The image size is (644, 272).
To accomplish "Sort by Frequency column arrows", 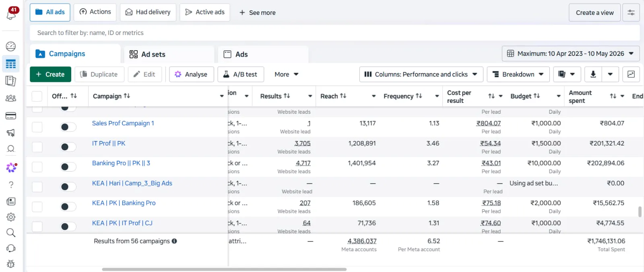I will [x=419, y=96].
